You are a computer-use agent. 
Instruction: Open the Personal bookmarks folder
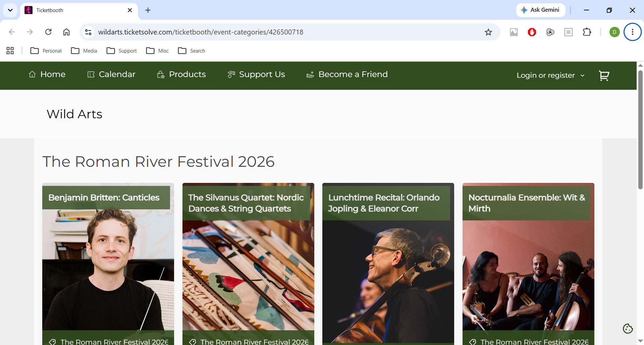click(x=46, y=51)
